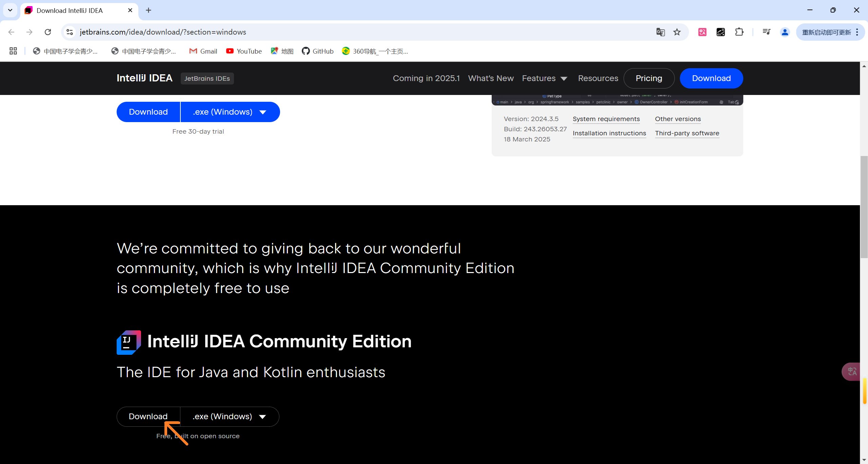Open Installation instructions link
Viewport: 868px width, 464px height.
point(609,133)
